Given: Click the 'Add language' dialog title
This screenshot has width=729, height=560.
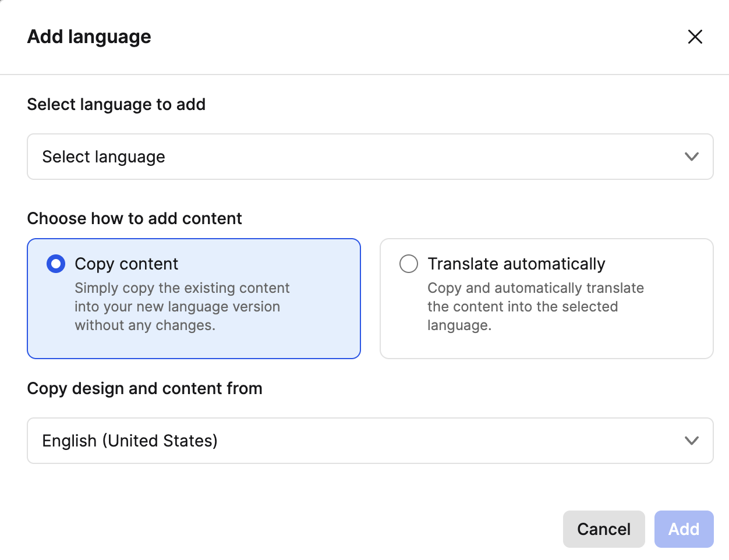Looking at the screenshot, I should [x=89, y=37].
